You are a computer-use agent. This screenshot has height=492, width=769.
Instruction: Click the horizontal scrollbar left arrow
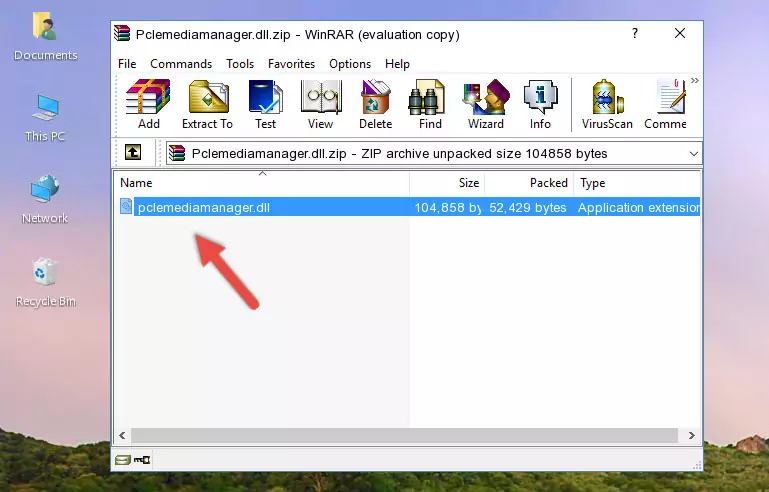[122, 435]
